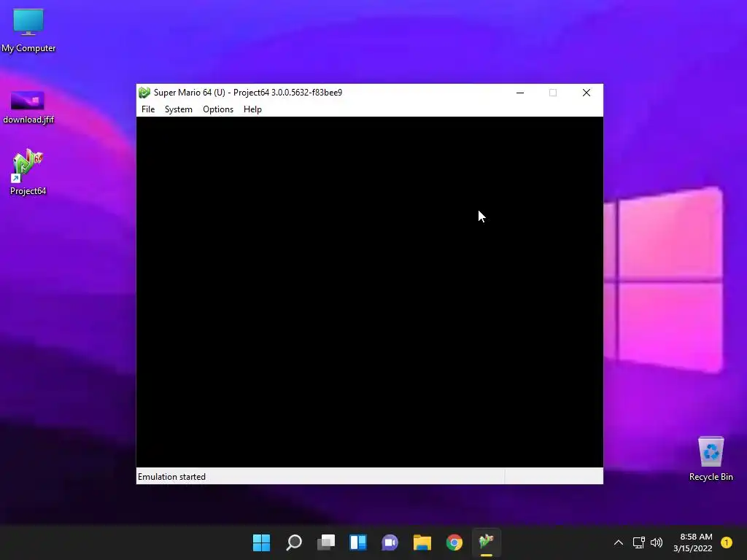Click the 'Emulation started' status text
747x560 pixels.
[x=171, y=477]
